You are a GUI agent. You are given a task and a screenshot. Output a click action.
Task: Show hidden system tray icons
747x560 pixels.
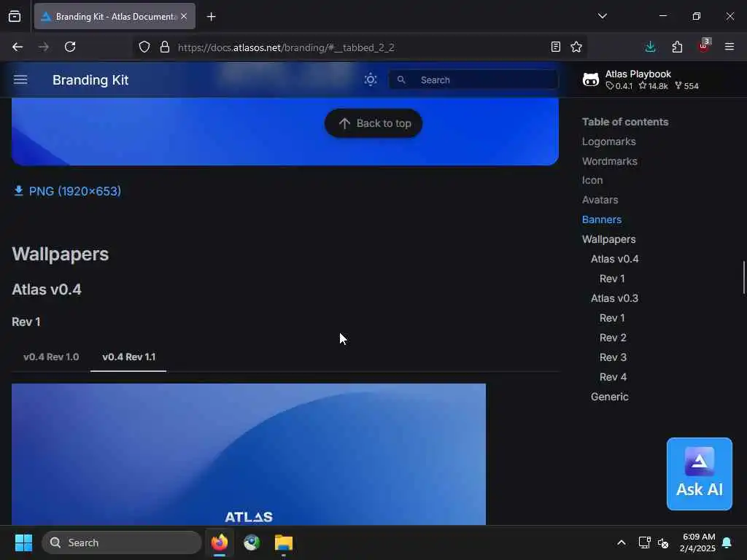click(x=622, y=542)
